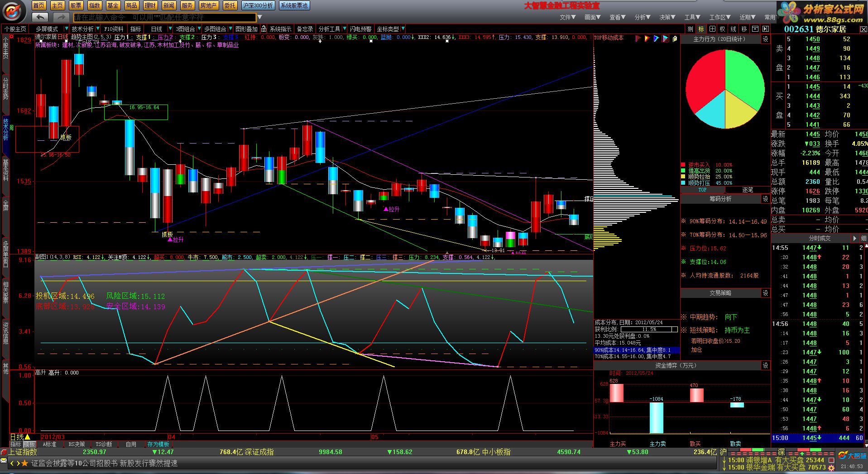Click the 移 move chart icon
The height and width of the screenshot is (474, 868).
[x=744, y=29]
